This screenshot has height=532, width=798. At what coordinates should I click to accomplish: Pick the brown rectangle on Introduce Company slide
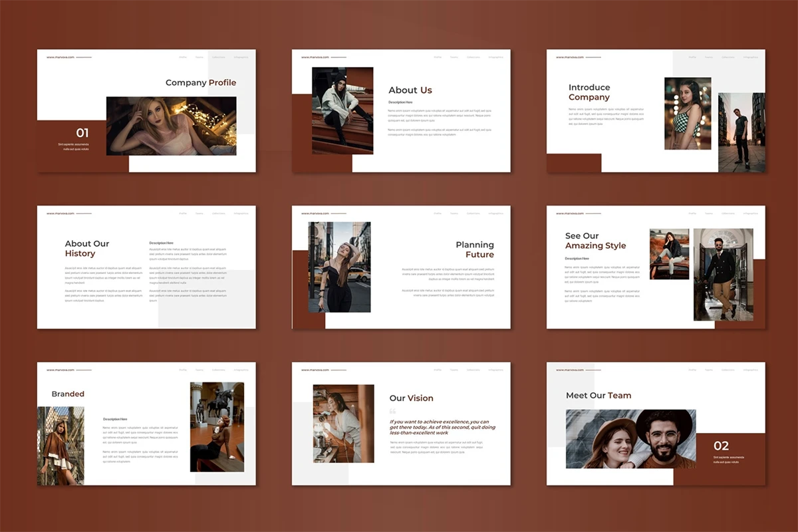(x=573, y=163)
